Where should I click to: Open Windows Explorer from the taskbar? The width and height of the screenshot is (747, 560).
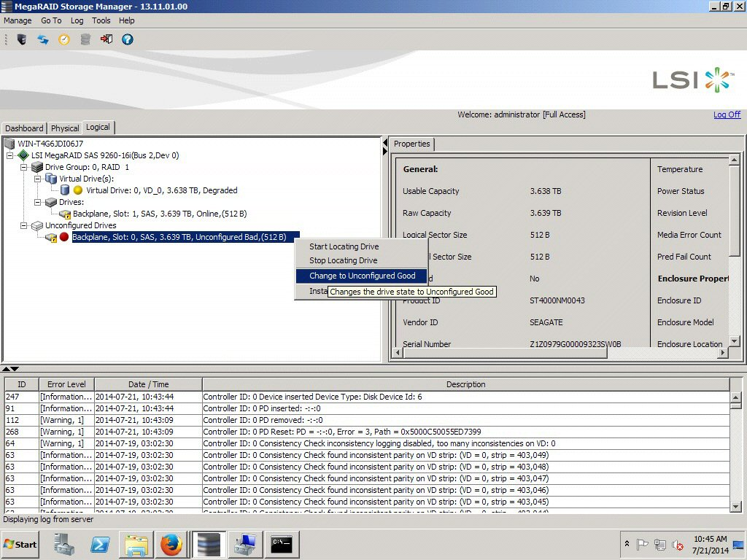[136, 544]
